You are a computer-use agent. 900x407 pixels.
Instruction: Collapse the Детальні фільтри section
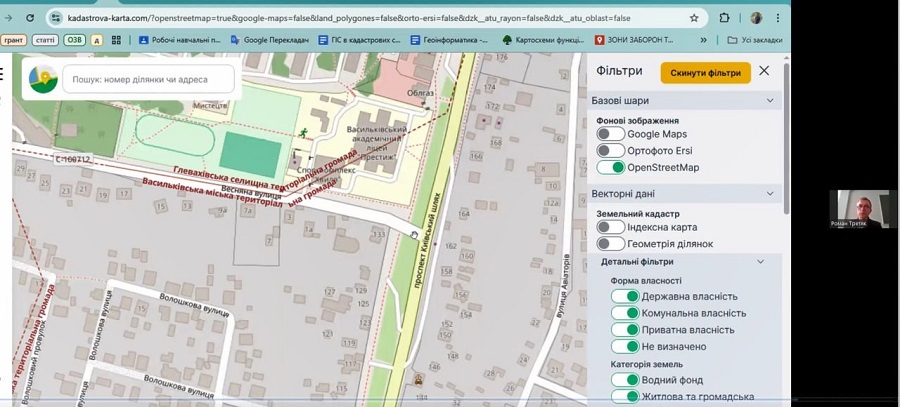(760, 262)
